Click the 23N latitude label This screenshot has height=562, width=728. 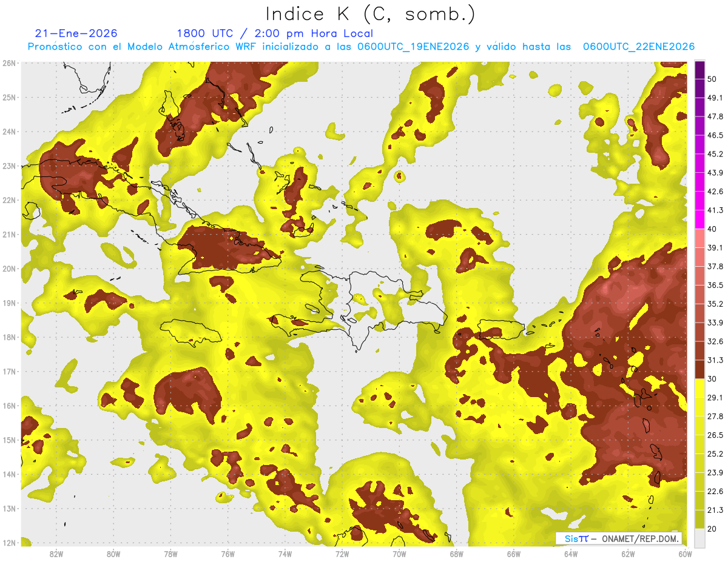point(9,166)
